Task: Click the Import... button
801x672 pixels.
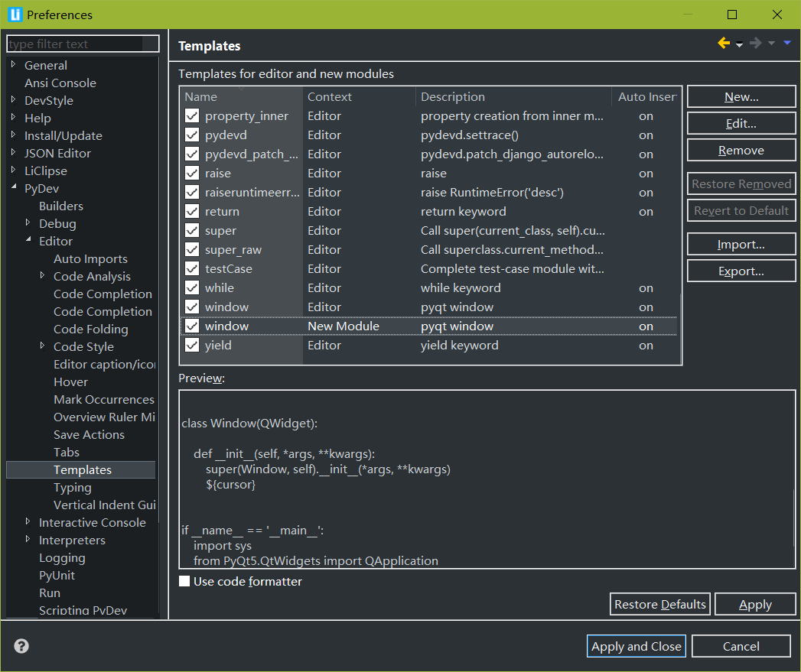Action: pos(741,244)
